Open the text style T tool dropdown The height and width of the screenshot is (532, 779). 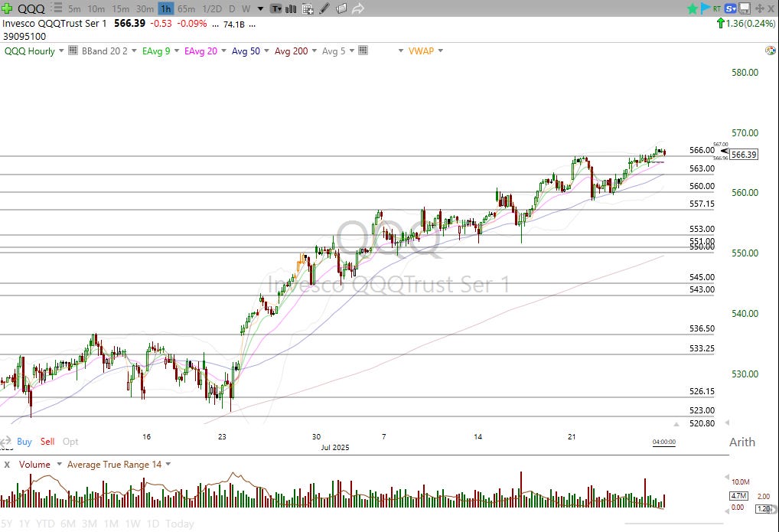coord(276,8)
